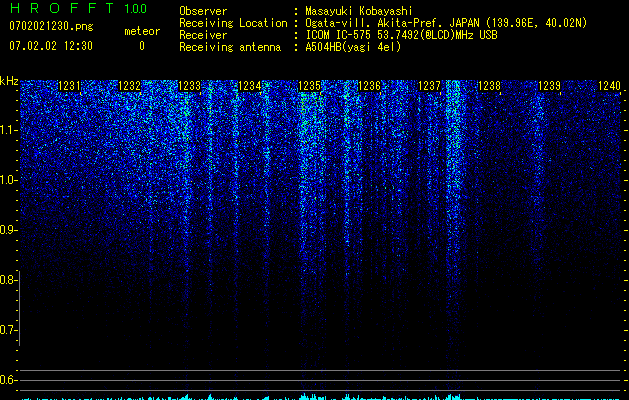Click the 1236 time marker
Screen dimensions: 629x400
pos(369,86)
